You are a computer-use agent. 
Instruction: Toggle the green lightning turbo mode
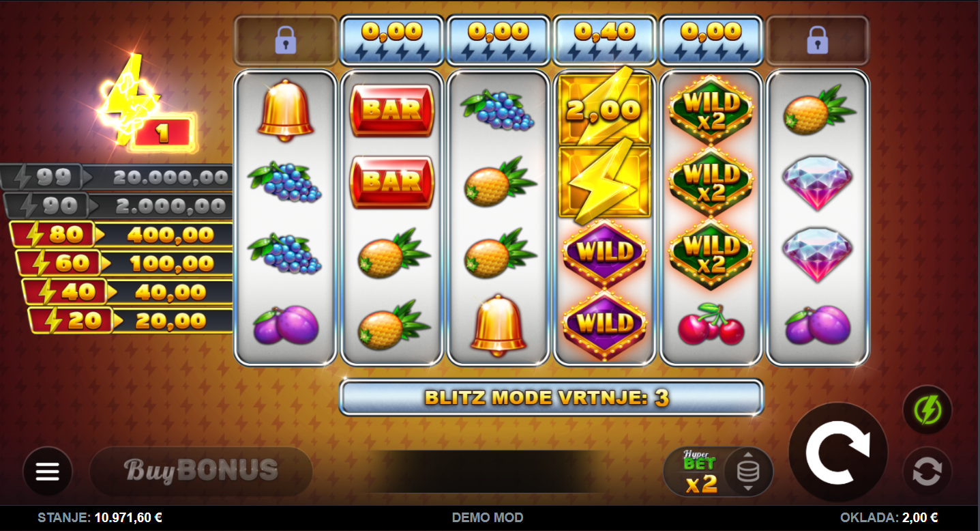click(927, 410)
